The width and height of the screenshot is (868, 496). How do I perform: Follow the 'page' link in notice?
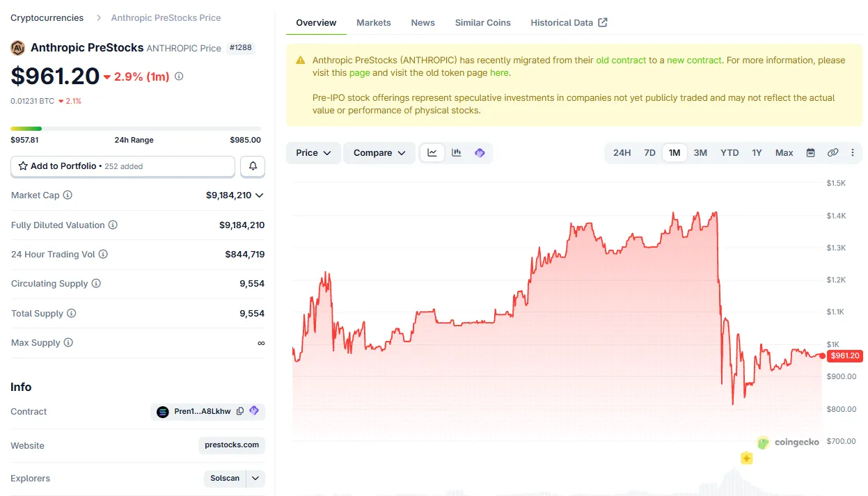point(360,73)
